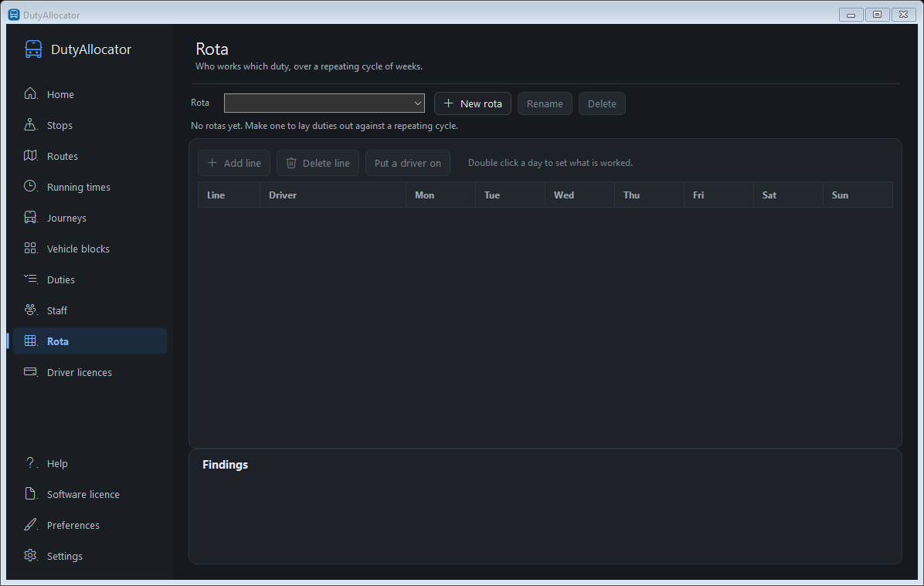
Task: Click the plus icon on New rota
Action: click(448, 103)
